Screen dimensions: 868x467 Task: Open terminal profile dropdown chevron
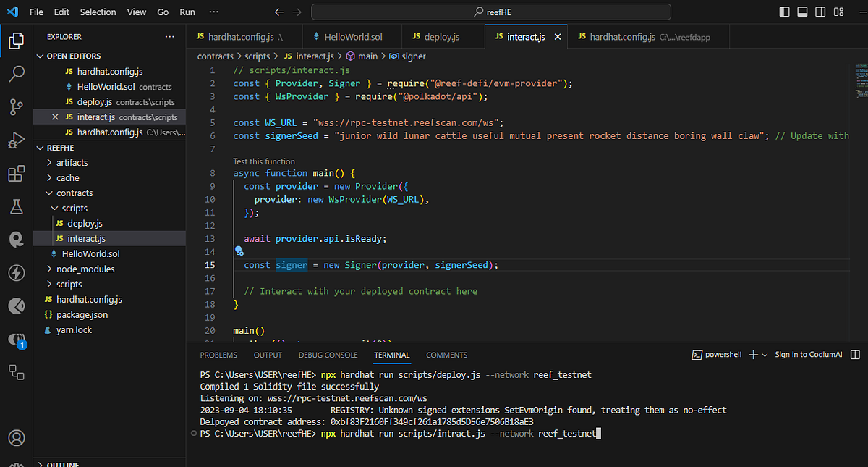point(765,354)
